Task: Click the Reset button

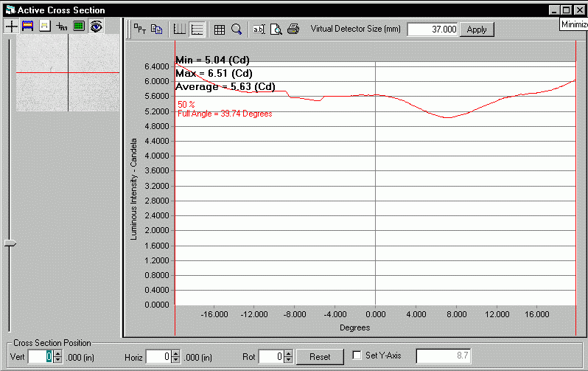Action: pos(320,357)
